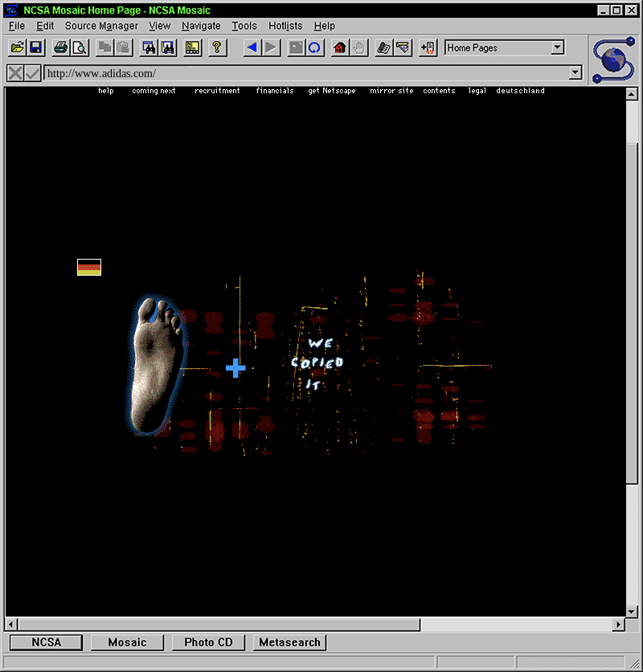Click the yellow question mark Help icon
Image resolution: width=643 pixels, height=672 pixels.
(x=217, y=48)
